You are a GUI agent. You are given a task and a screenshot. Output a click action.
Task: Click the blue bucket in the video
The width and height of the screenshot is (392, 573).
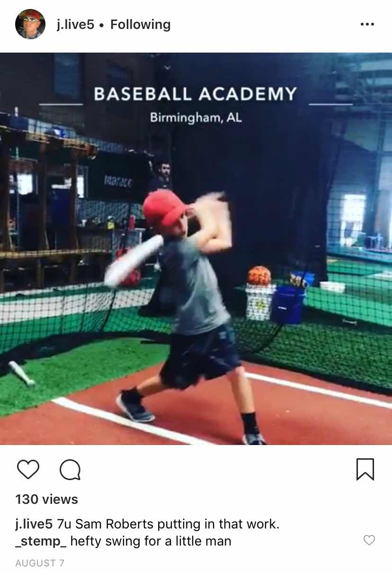pos(288,304)
